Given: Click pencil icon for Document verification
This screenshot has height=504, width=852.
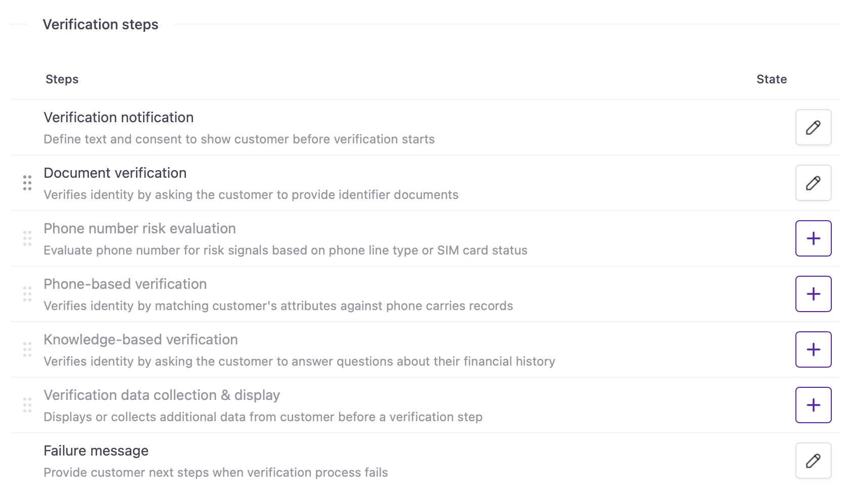Looking at the screenshot, I should pos(813,183).
